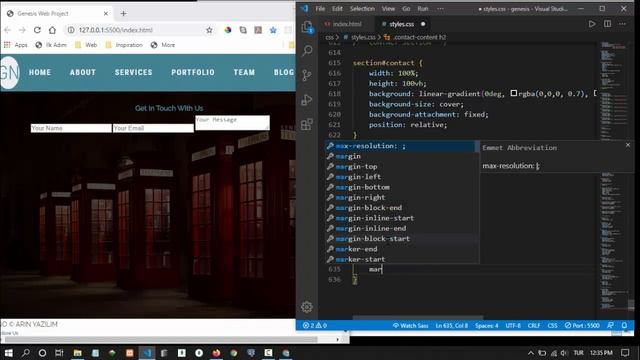Screen dimensions: 640x360
Task: Open the Run menu
Action: pyautogui.click(x=423, y=9)
